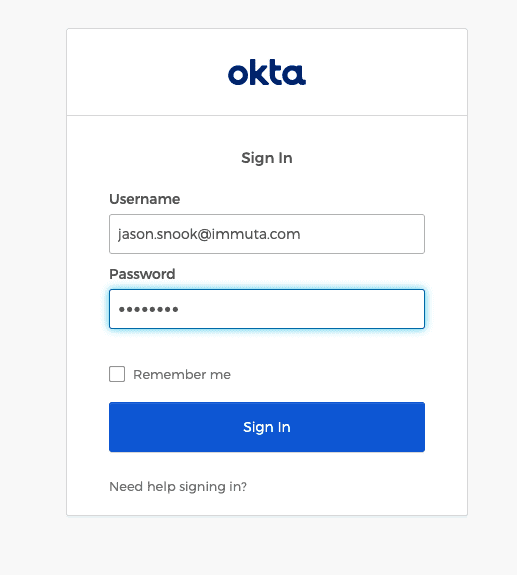Click the left edge of the Sign In button
The image size is (517, 575).
coord(116,427)
